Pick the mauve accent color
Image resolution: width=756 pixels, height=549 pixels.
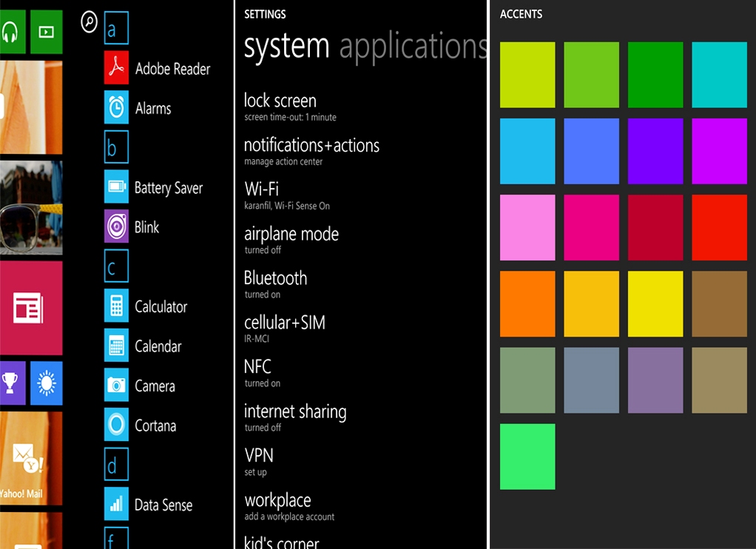coord(655,380)
